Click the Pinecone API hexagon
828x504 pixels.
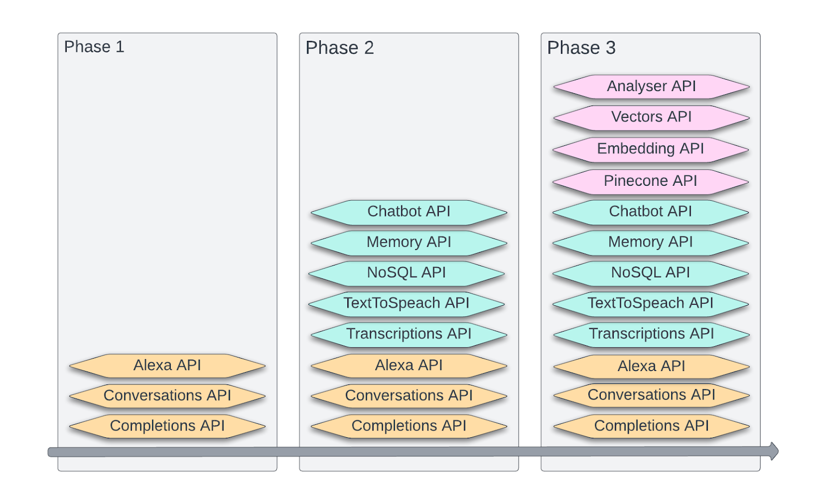pyautogui.click(x=650, y=182)
